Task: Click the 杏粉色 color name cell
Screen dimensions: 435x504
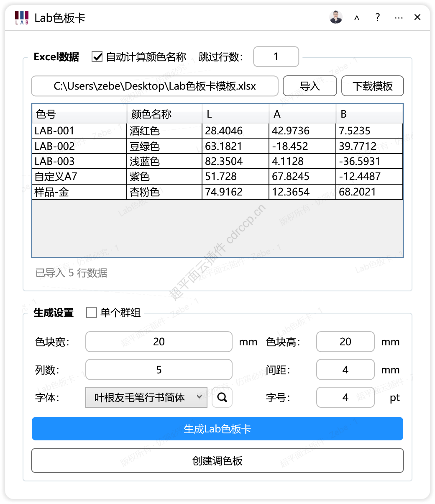Action: tap(164, 192)
